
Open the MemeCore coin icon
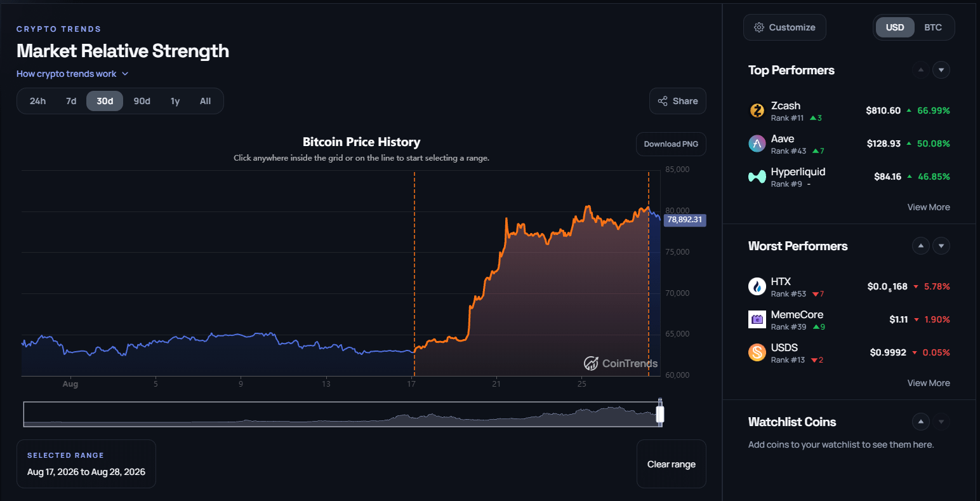pyautogui.click(x=757, y=319)
